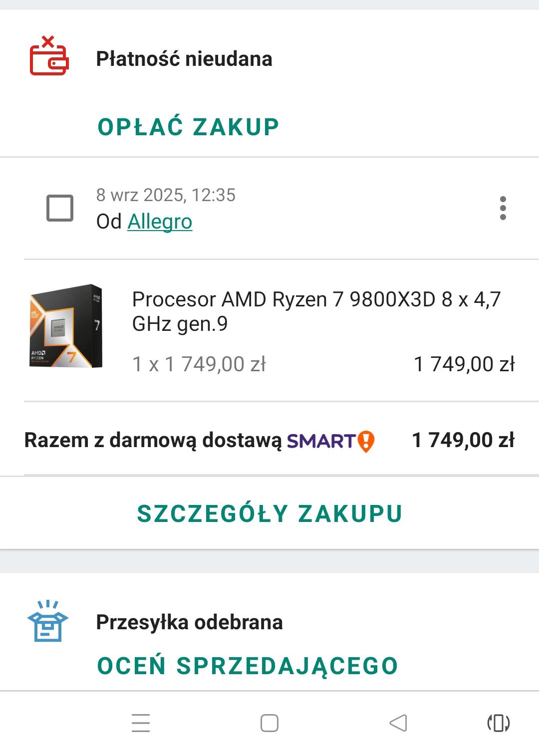The image size is (539, 756).
Task: Tap the order date '8 wrz 2025, 12:35'
Action: (166, 195)
